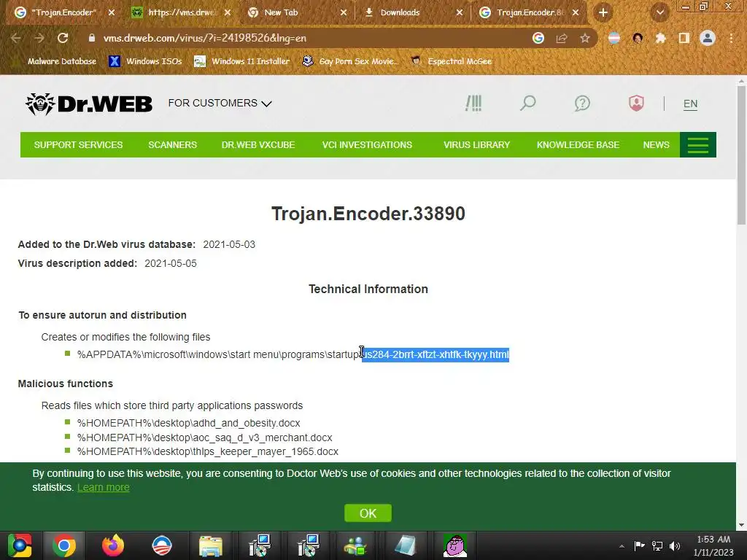Viewport: 747px width, 560px height.
Task: Click the address bar URL
Action: click(x=205, y=38)
